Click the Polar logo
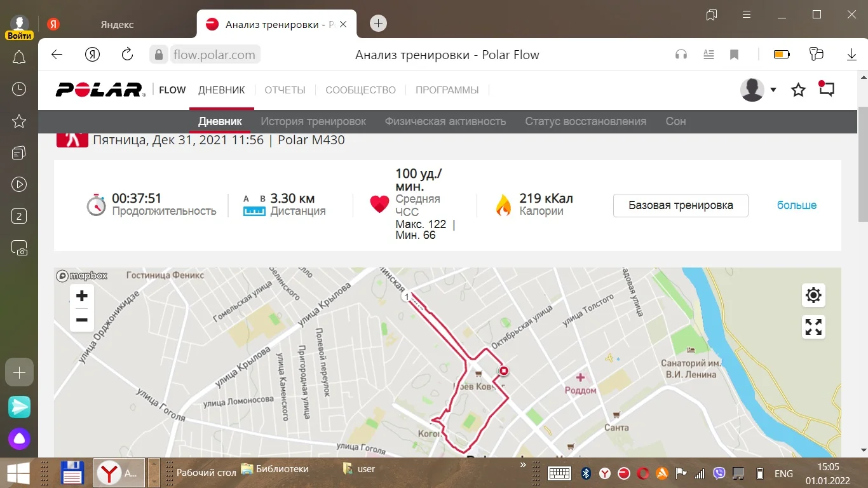Image resolution: width=868 pixels, height=488 pixels. coord(100,90)
